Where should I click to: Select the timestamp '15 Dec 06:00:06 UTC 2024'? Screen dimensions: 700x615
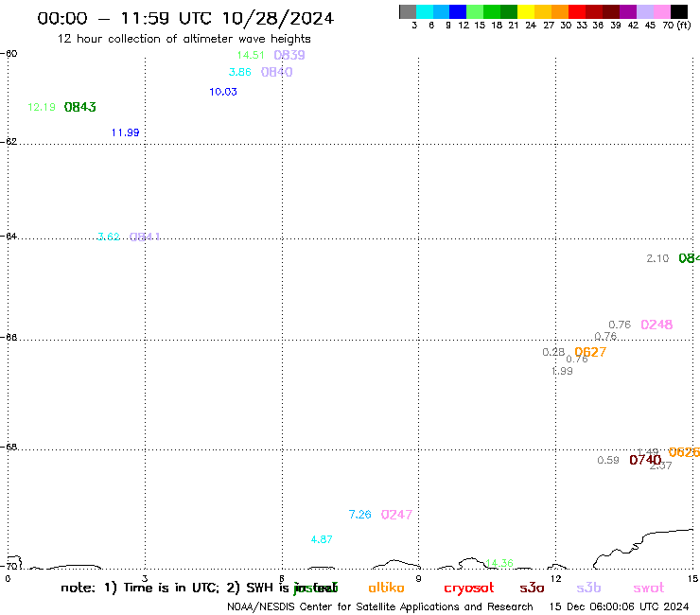click(x=619, y=606)
